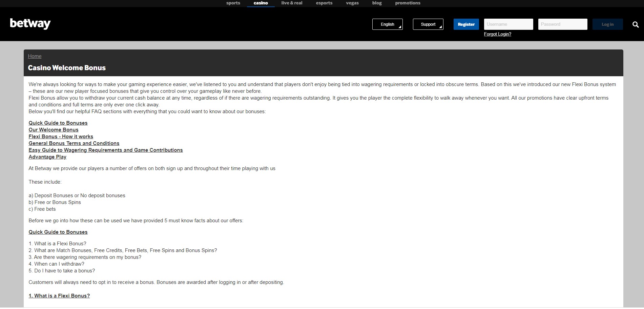This screenshot has height=309, width=644.
Task: Open the English language dropdown
Action: click(x=388, y=24)
